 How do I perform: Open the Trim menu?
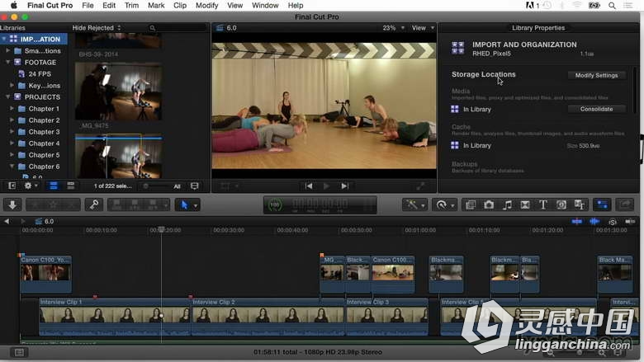pyautogui.click(x=131, y=5)
